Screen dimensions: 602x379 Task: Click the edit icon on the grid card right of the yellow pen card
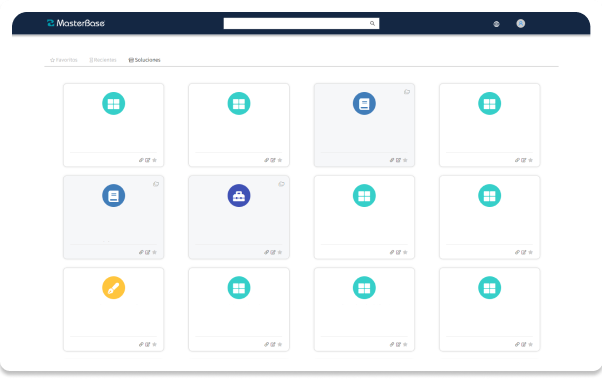coord(273,344)
